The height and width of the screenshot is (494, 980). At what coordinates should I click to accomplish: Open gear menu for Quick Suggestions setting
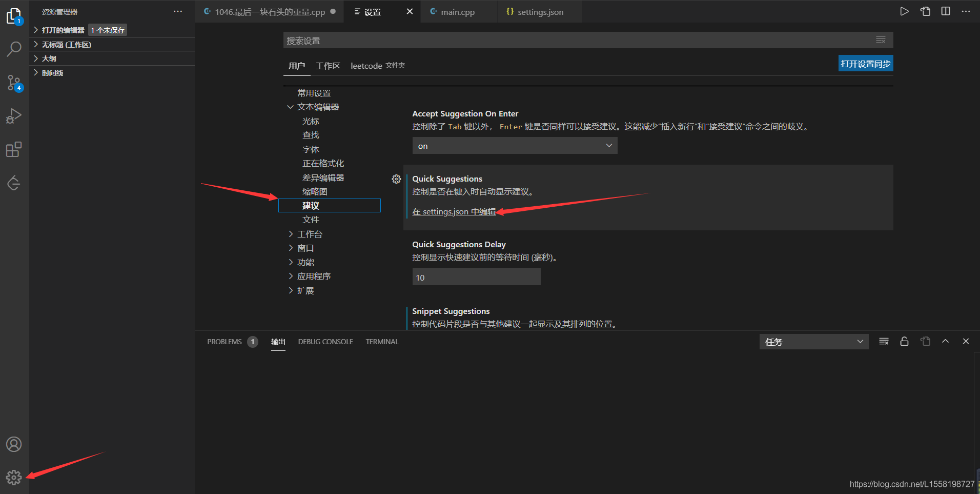(396, 179)
